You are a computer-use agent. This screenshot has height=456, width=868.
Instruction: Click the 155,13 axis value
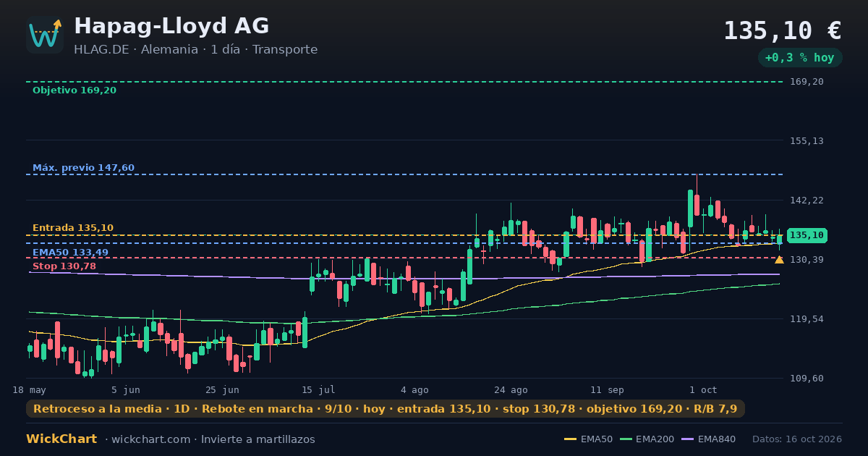[x=807, y=141]
